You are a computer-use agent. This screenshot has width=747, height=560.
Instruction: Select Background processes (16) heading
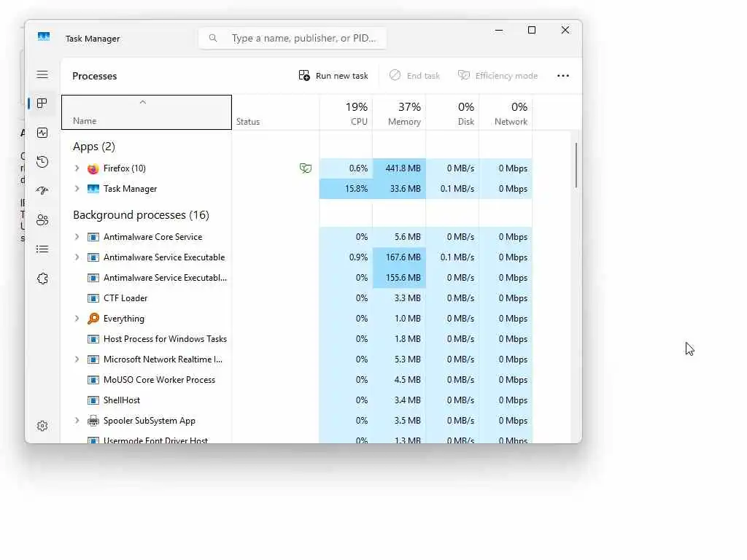(x=141, y=215)
